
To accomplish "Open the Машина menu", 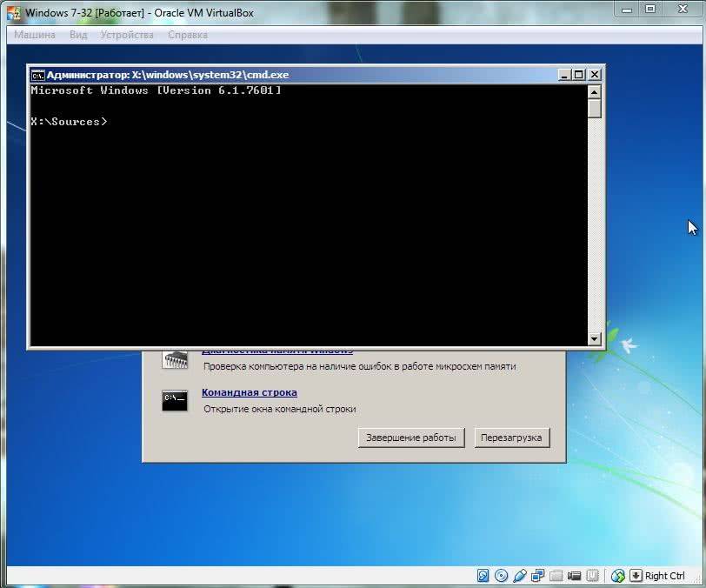I will (35, 35).
